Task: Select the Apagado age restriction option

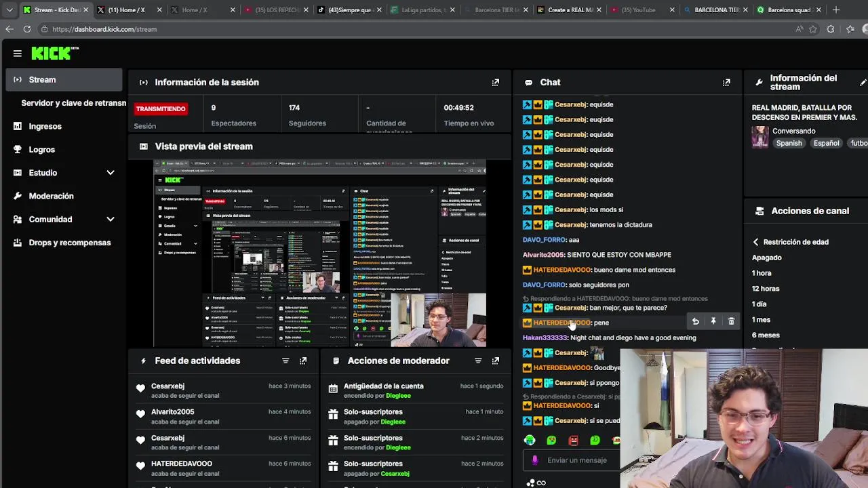Action: tap(767, 258)
